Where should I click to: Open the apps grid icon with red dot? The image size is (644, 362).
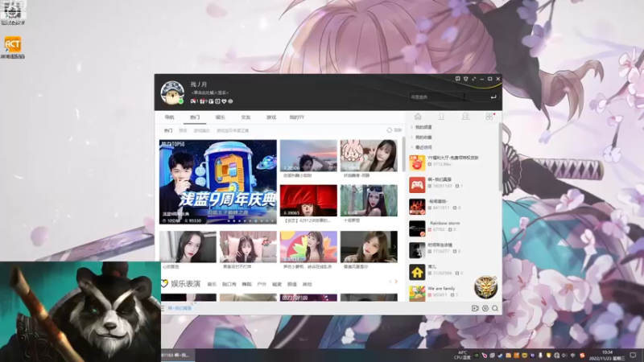pyautogui.click(x=489, y=117)
